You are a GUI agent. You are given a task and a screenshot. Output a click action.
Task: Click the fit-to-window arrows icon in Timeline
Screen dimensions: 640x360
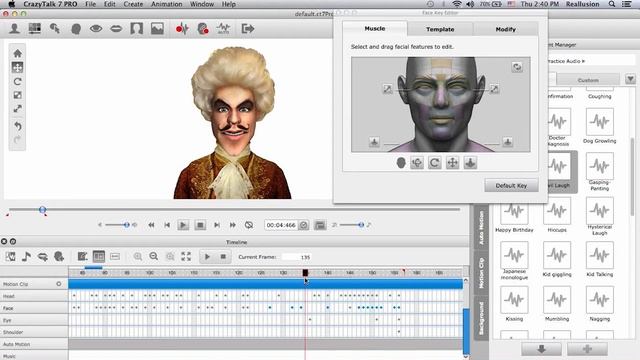[186, 256]
